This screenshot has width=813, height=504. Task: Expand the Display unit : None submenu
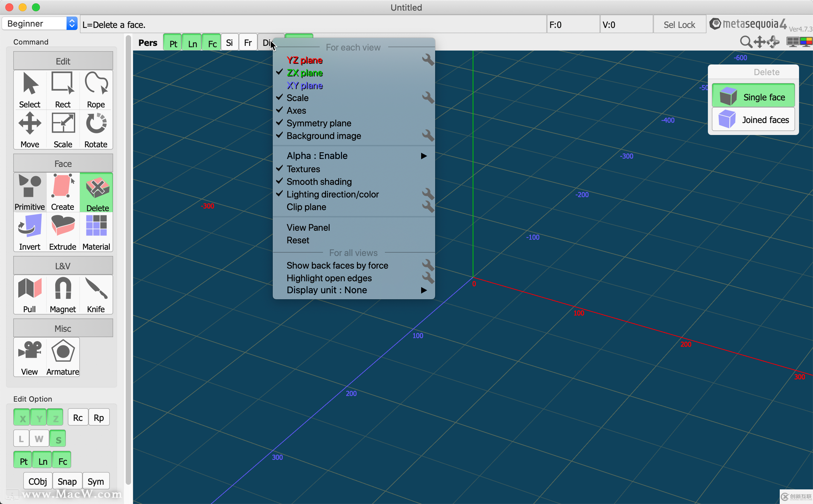pos(354,290)
